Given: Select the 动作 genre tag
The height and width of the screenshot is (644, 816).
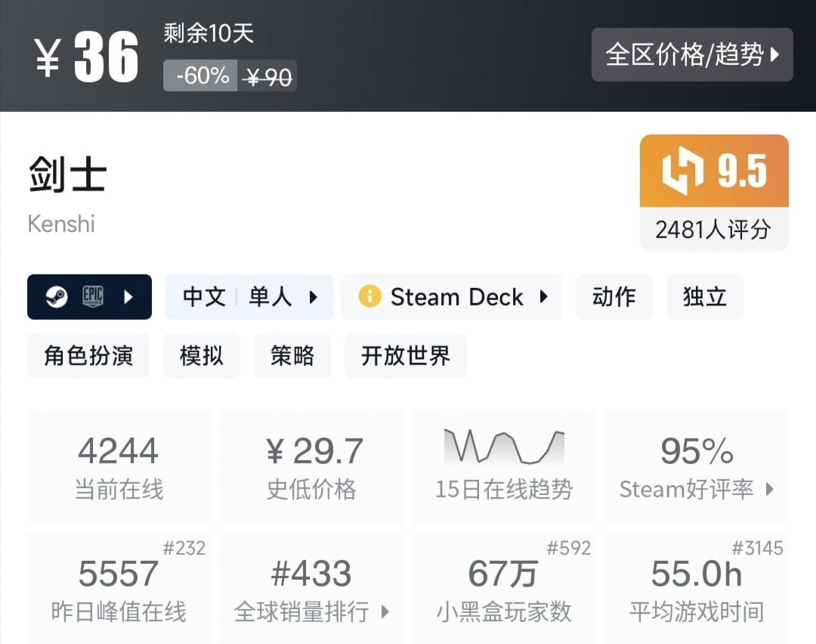Looking at the screenshot, I should 614,296.
